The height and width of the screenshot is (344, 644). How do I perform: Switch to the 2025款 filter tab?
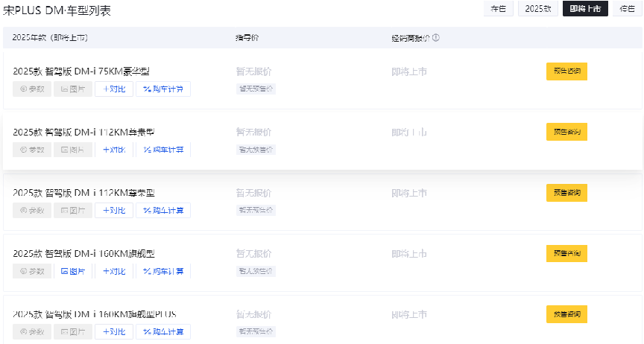(x=537, y=9)
